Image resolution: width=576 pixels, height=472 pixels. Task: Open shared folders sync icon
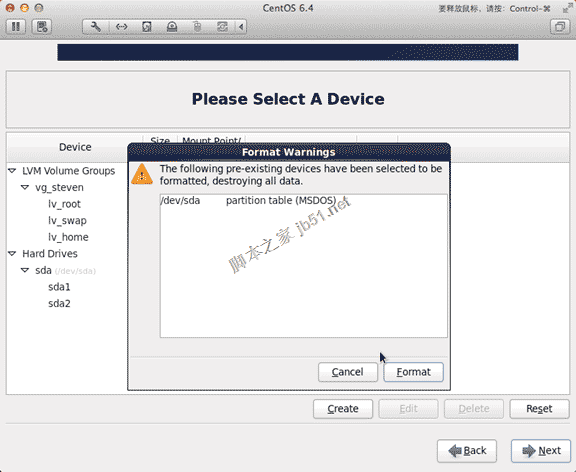tap(222, 26)
